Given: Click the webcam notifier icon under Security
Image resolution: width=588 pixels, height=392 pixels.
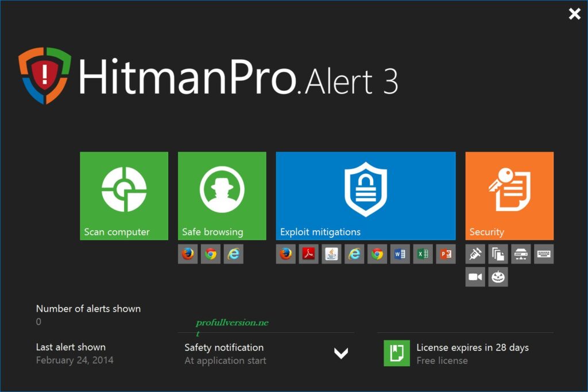Looking at the screenshot, I should [475, 277].
